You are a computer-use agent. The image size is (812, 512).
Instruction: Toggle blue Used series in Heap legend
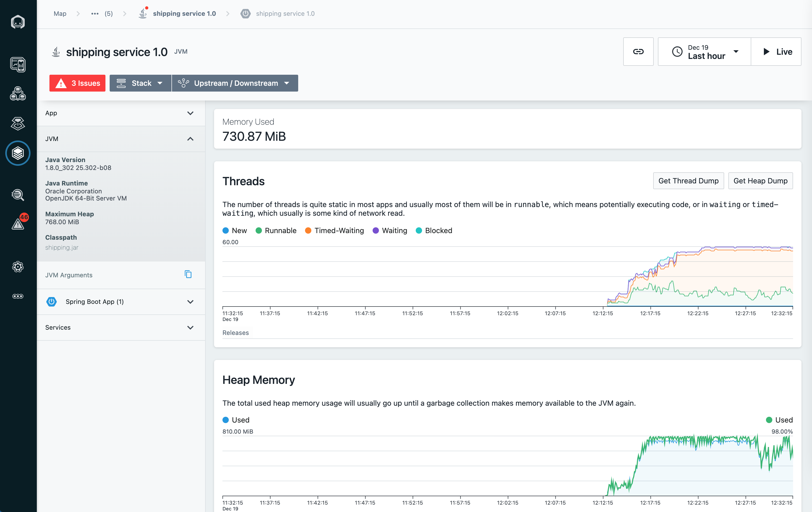pyautogui.click(x=236, y=420)
